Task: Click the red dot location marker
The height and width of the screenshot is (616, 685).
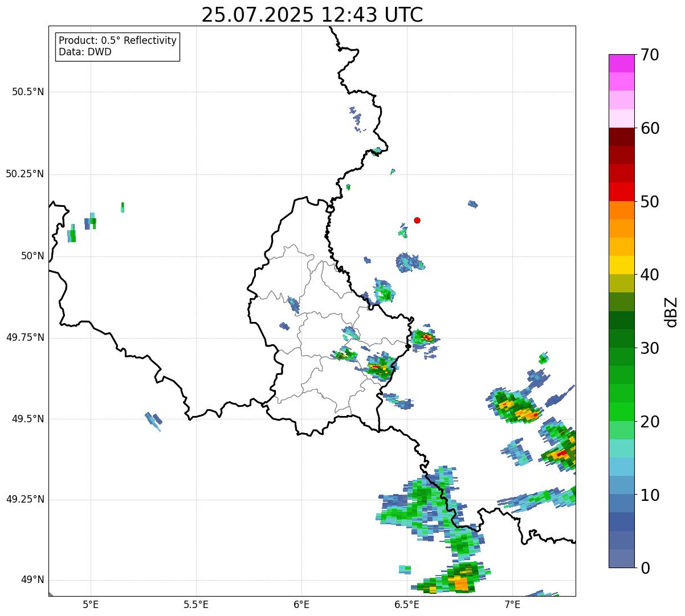Action: click(417, 220)
